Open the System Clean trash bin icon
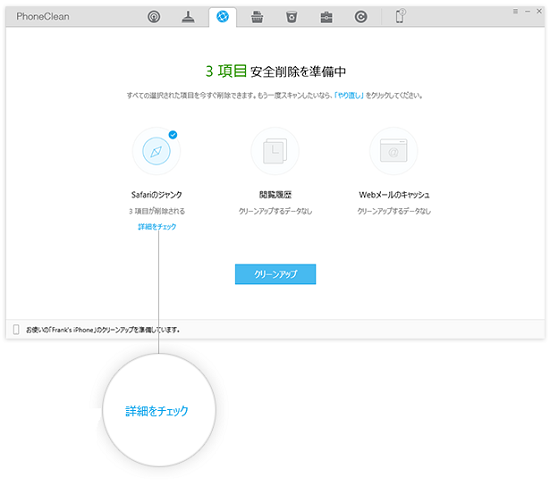The height and width of the screenshot is (486, 550). click(x=291, y=16)
